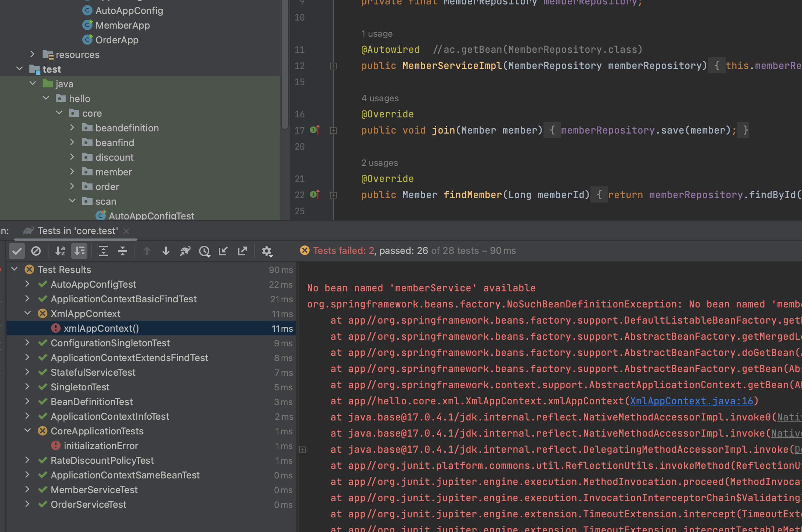Select the xmlAppContext() failed test

click(151, 328)
